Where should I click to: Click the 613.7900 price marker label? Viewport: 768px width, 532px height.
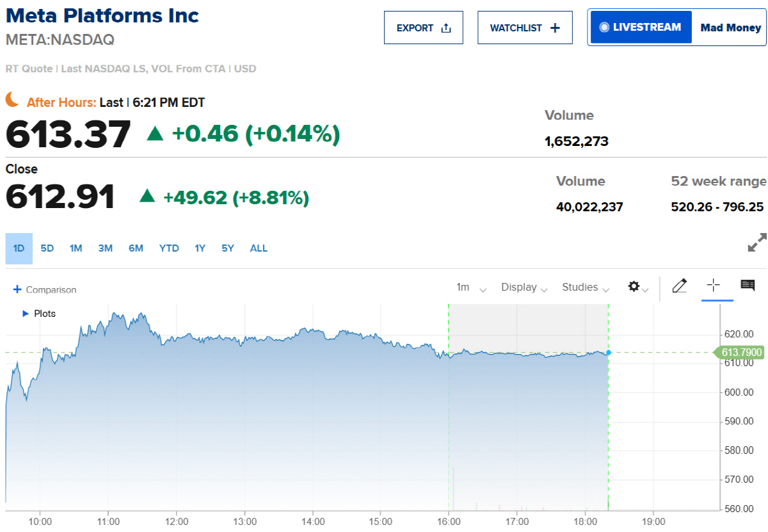click(x=740, y=352)
